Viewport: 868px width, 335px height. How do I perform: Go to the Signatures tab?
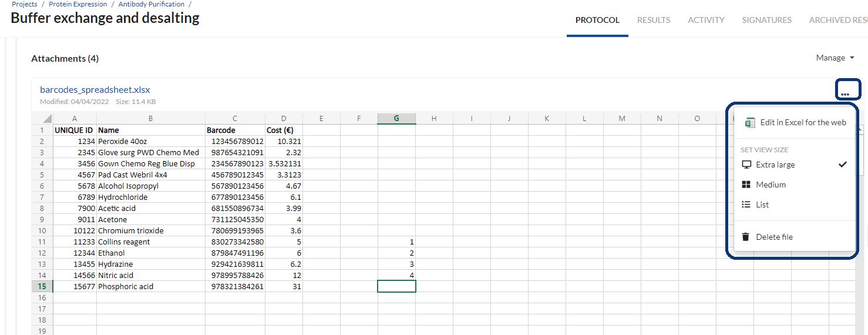click(766, 20)
